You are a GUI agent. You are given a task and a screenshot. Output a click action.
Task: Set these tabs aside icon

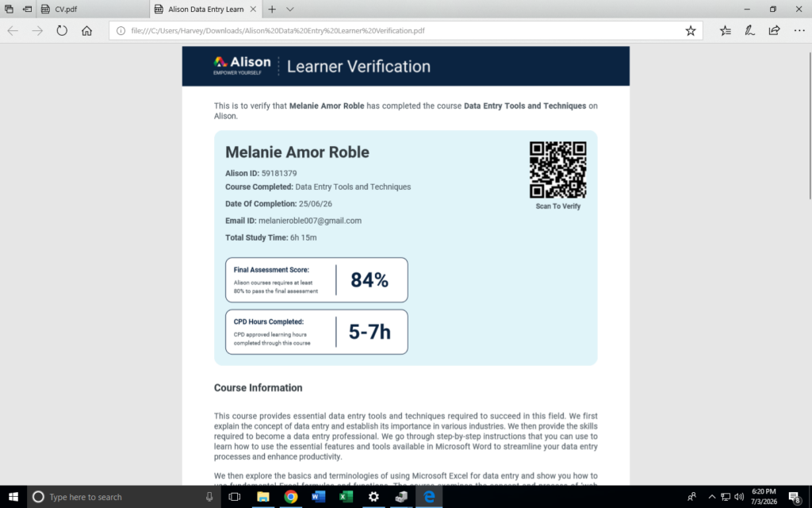27,9
